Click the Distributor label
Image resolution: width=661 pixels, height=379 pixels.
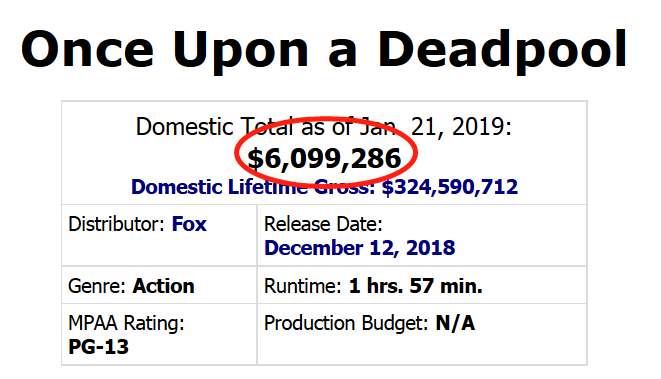click(116, 224)
